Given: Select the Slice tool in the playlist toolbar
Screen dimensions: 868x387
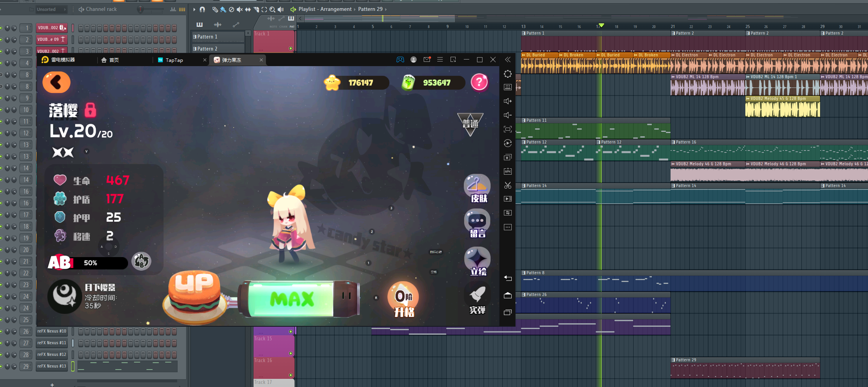Looking at the screenshot, I should point(256,9).
